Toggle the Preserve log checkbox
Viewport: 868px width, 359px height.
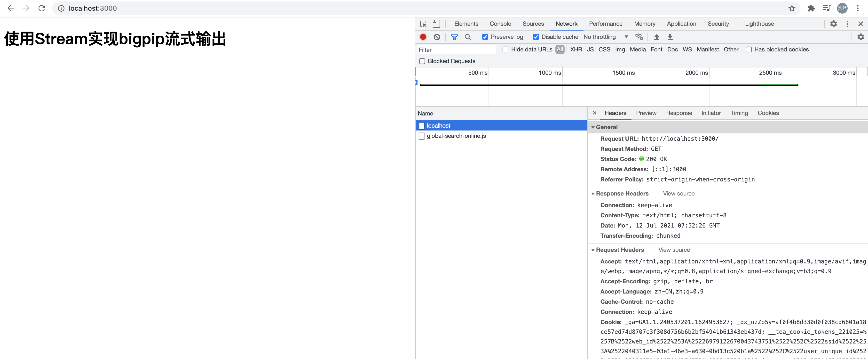pos(485,37)
